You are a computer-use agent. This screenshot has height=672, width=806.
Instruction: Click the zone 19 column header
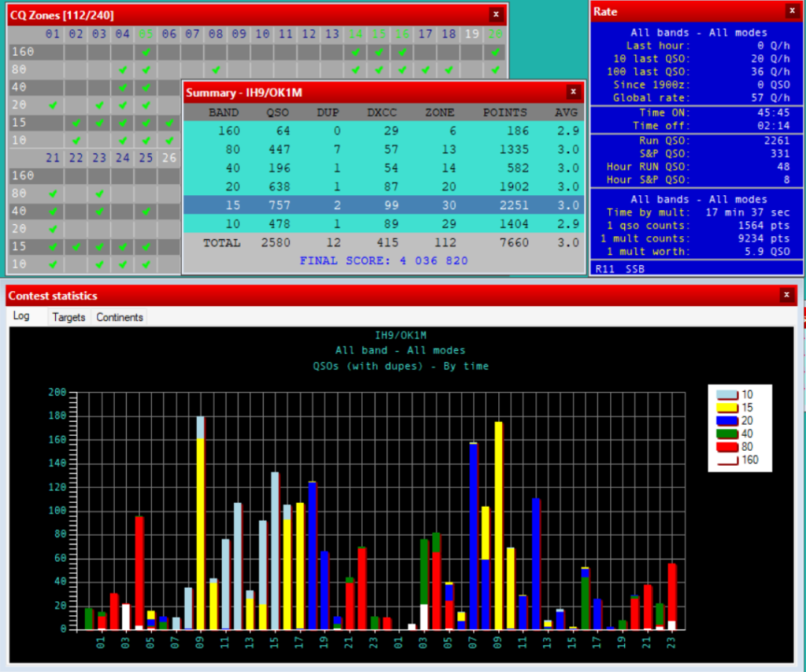point(472,34)
